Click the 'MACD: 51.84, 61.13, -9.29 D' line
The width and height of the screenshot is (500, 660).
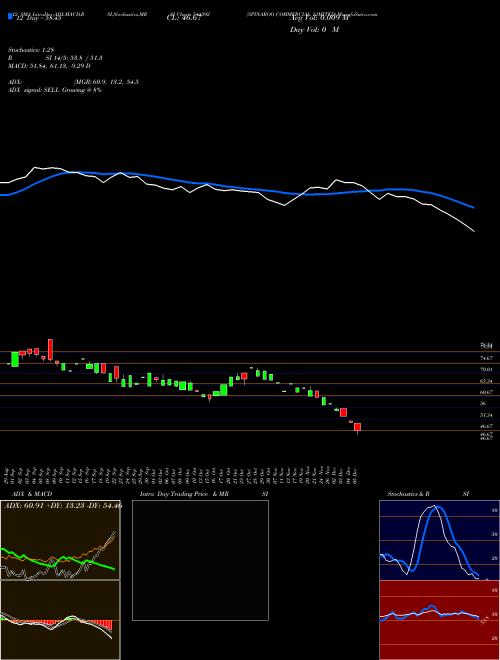click(x=49, y=66)
